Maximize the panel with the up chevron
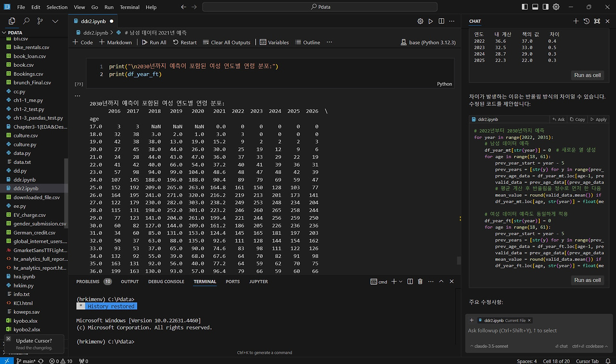The height and width of the screenshot is (364, 616). click(x=441, y=282)
